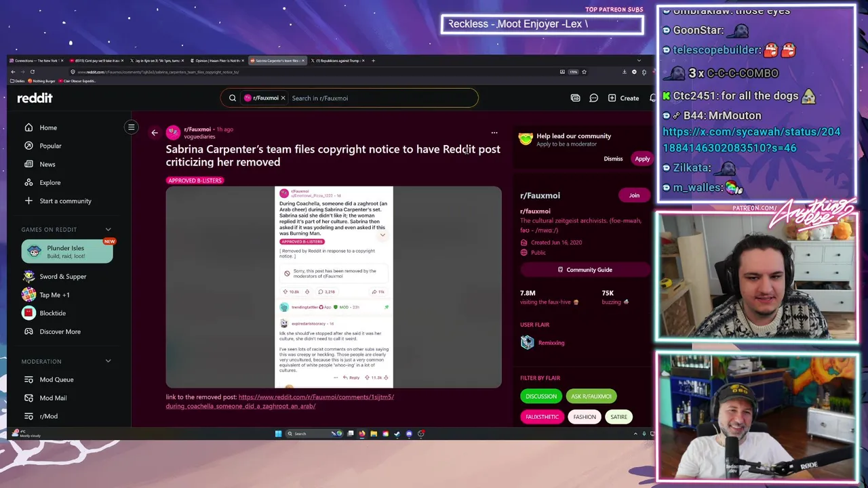The width and height of the screenshot is (868, 488).
Task: Open the Windows Start menu
Action: pos(278,434)
